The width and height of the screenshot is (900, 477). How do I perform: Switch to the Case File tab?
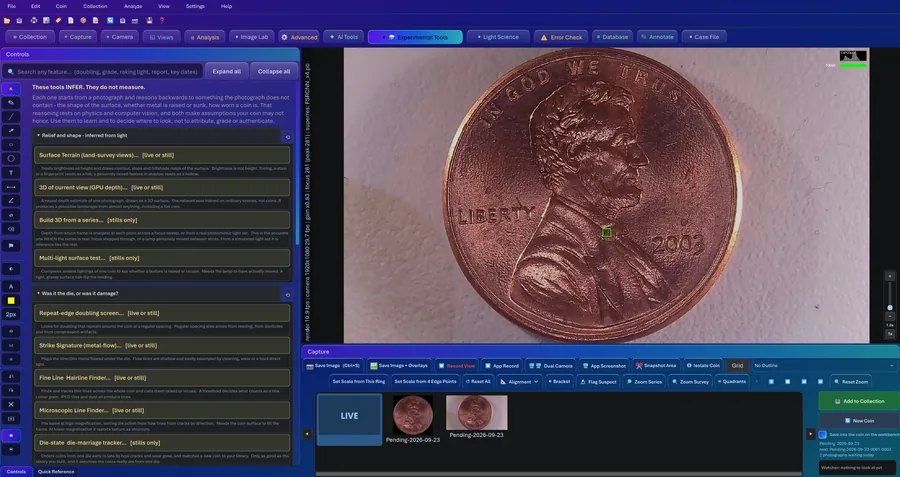pos(704,37)
